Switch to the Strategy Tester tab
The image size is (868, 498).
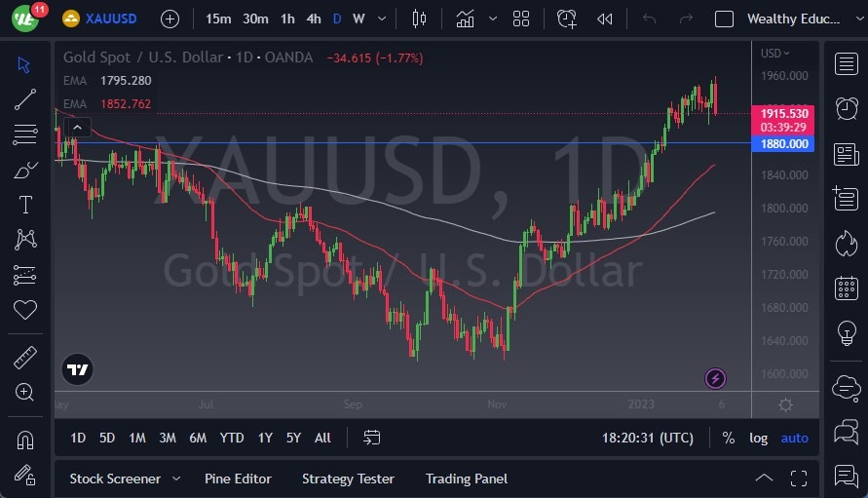[348, 479]
